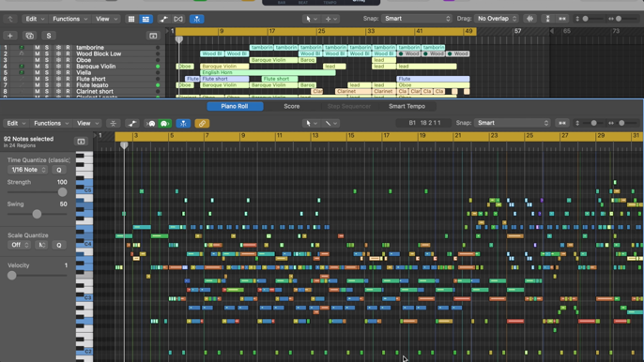Image resolution: width=644 pixels, height=362 pixels.
Task: Toggle yellow link button in Piano Roll
Action: point(202,124)
